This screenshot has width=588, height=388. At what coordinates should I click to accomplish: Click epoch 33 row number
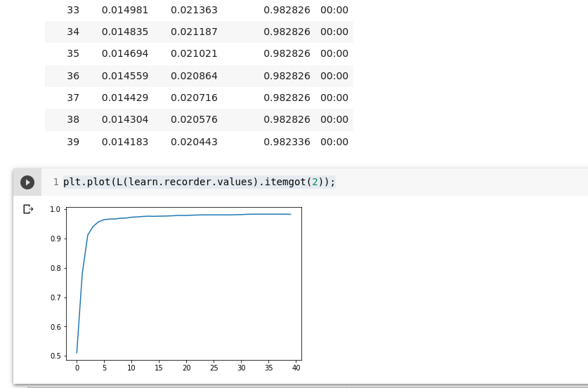tap(73, 11)
